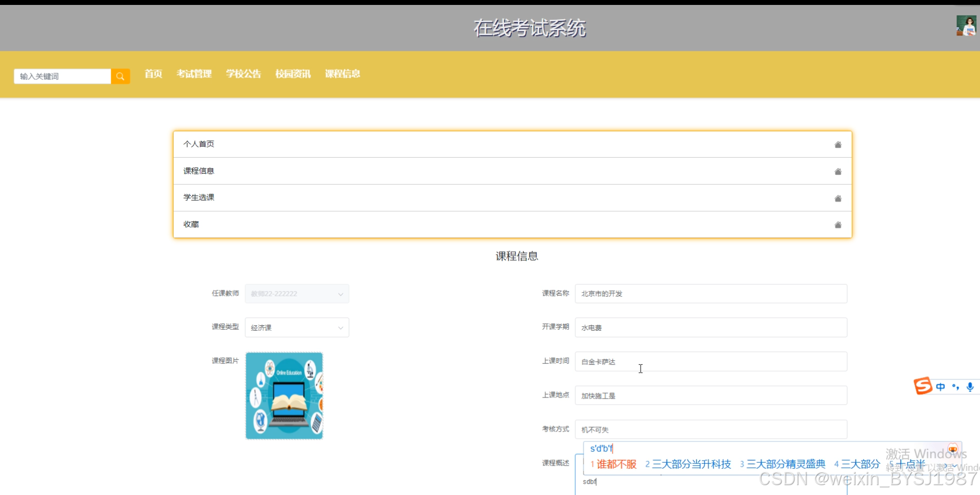Click the 在线考试系统 header title

click(529, 28)
